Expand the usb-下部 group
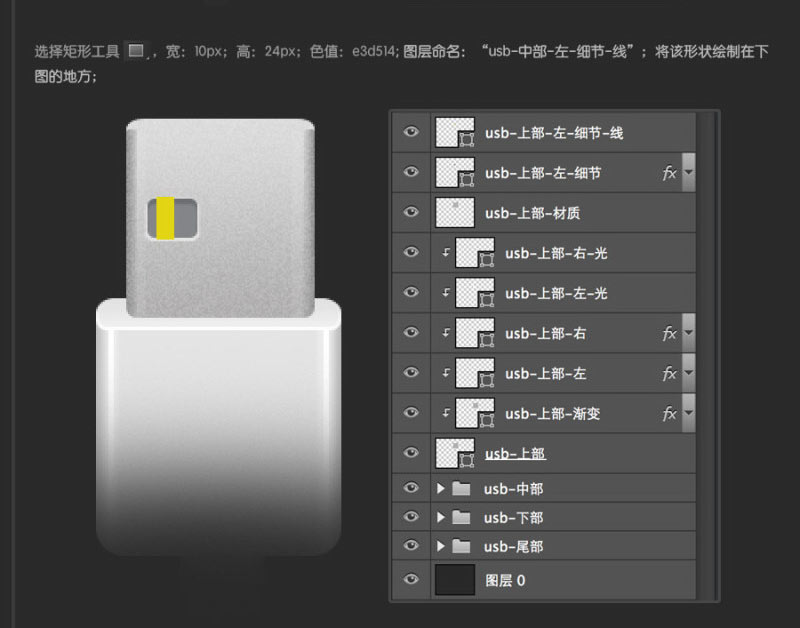This screenshot has width=800, height=628. (438, 517)
